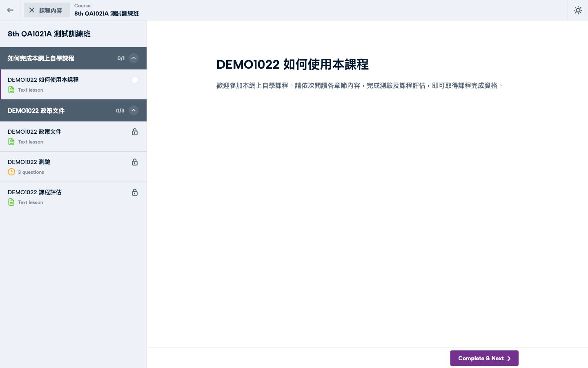Open the DEMO1022 如何使用本課程 lesson
Viewport: 588px width, 368px height.
click(73, 84)
